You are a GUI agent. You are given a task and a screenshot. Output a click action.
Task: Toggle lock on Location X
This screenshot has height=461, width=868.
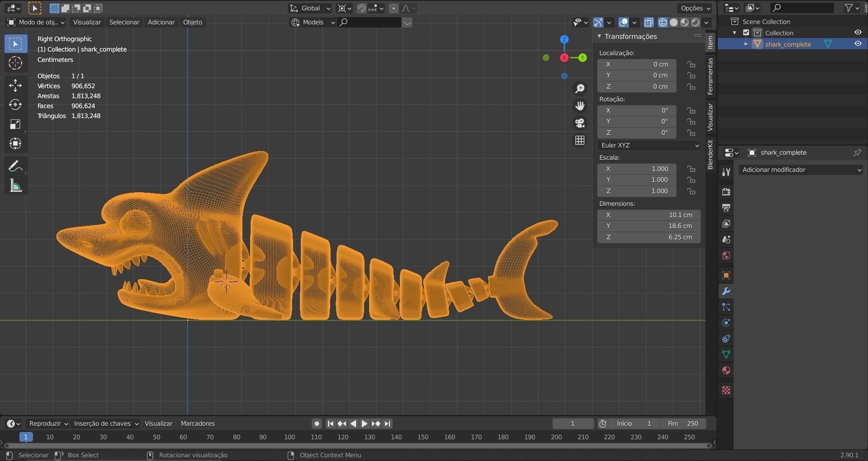pos(691,64)
